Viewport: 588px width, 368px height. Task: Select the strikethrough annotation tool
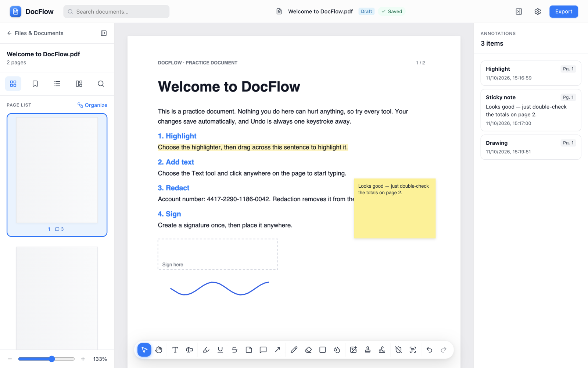(x=234, y=350)
